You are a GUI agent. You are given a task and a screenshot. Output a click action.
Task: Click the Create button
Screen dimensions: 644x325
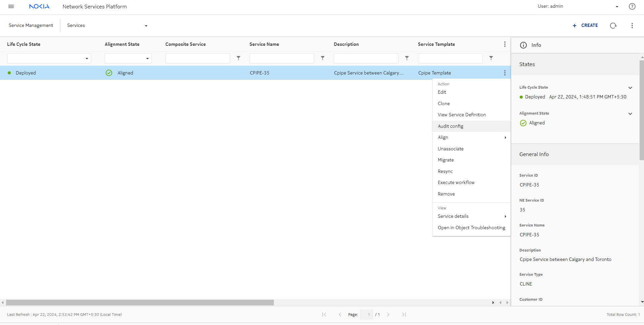point(585,26)
